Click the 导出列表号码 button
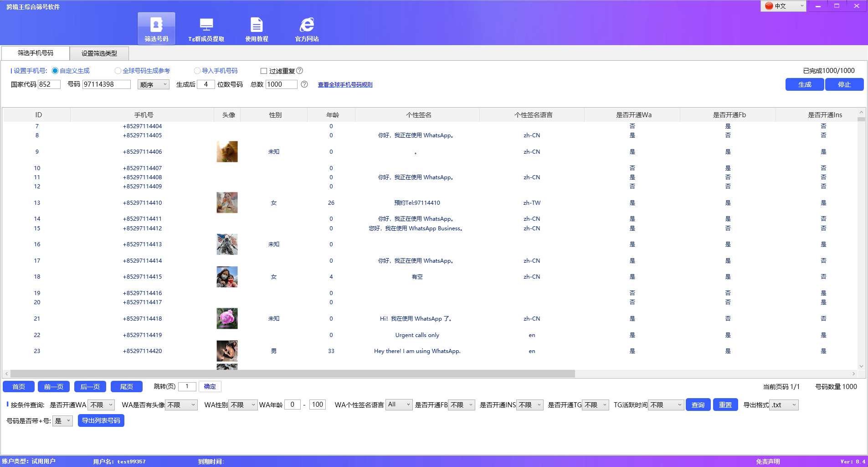Viewport: 868px width, 467px height. click(101, 420)
